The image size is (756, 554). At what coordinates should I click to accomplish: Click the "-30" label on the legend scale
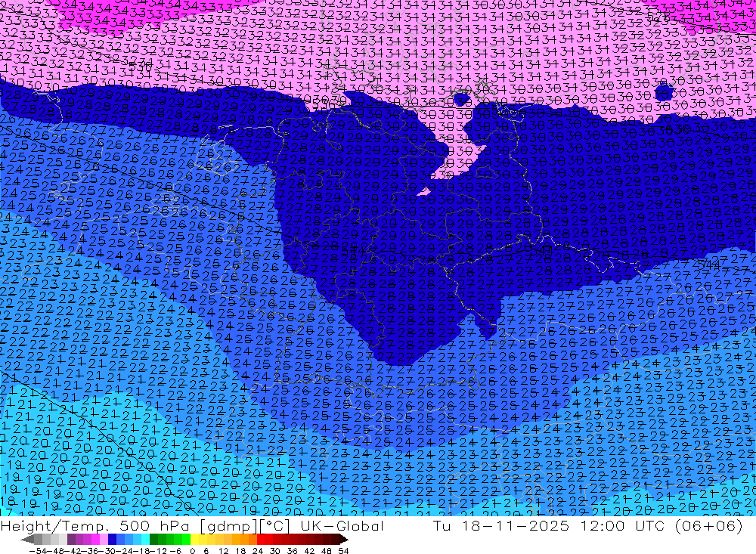[x=107, y=551]
